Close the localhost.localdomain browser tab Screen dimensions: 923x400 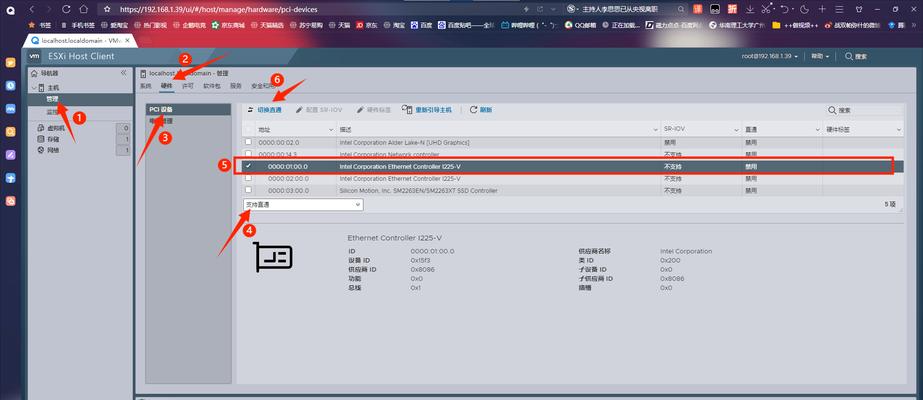pyautogui.click(x=128, y=41)
